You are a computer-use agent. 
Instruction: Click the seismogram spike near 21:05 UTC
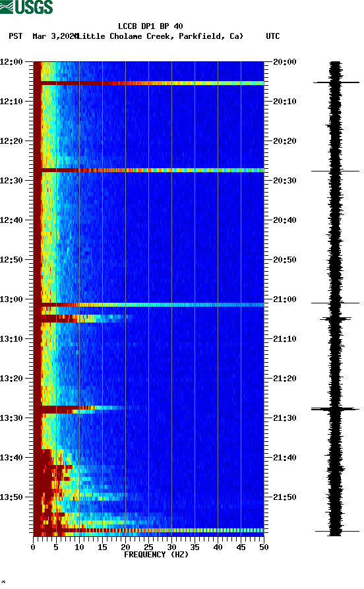pyautogui.click(x=336, y=319)
